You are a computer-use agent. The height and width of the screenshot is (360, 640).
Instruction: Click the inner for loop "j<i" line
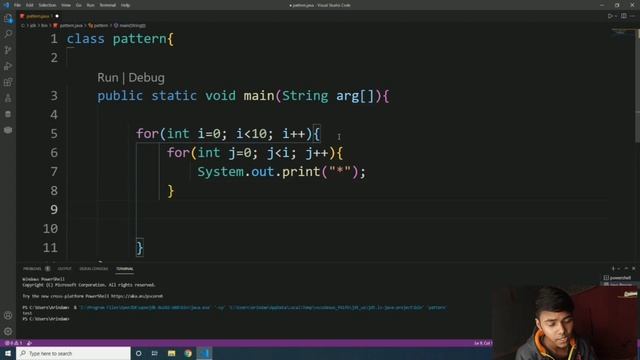[255, 153]
